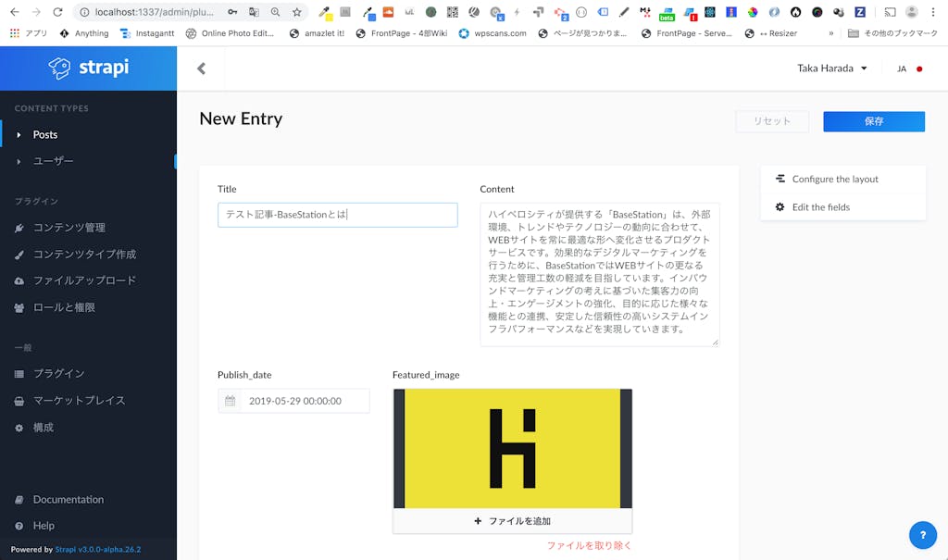Open the Anything bookmark
The height and width of the screenshot is (560, 948).
tap(84, 33)
